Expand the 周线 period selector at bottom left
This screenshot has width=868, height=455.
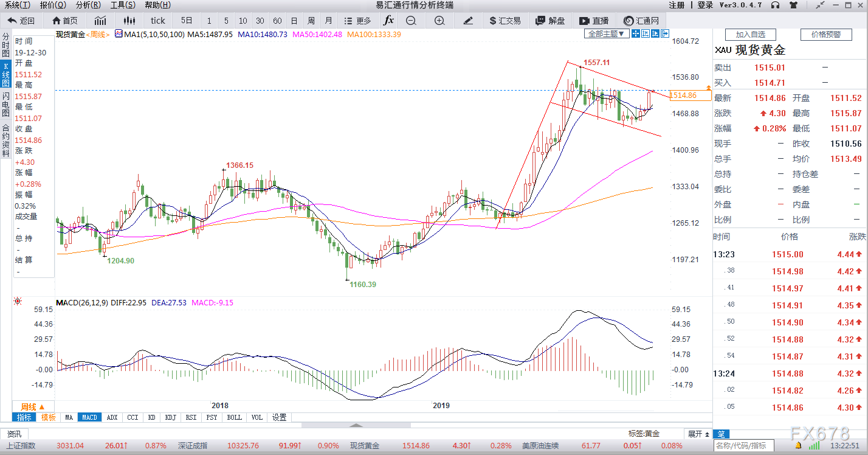point(33,407)
